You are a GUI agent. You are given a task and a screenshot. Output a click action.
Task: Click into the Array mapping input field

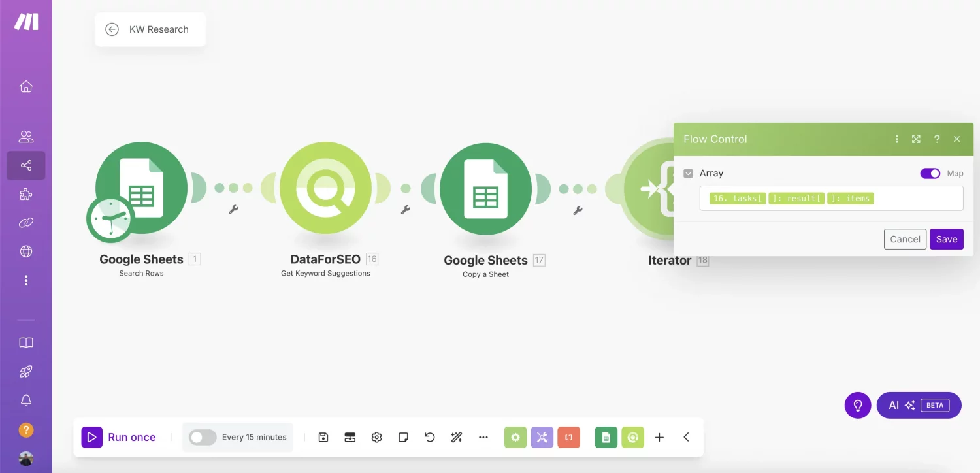[831, 198]
